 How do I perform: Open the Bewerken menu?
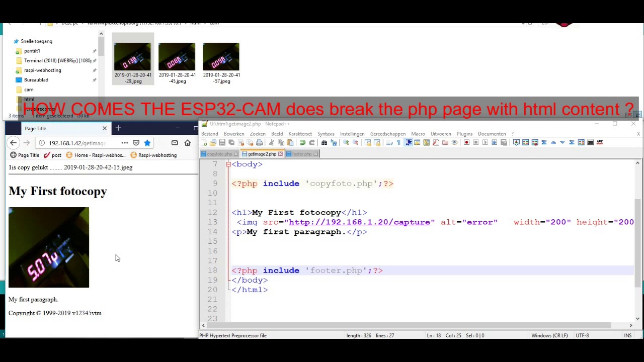(234, 134)
